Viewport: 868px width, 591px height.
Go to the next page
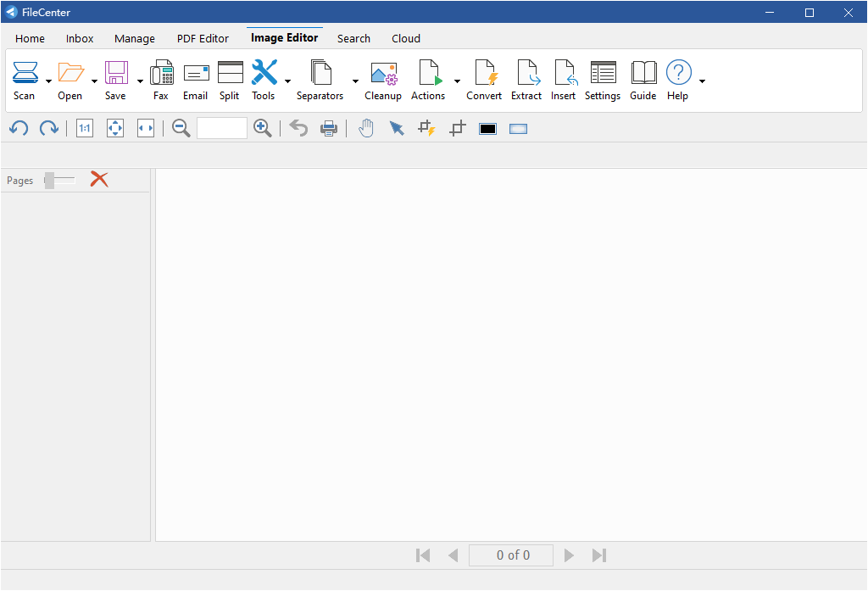[x=569, y=555]
